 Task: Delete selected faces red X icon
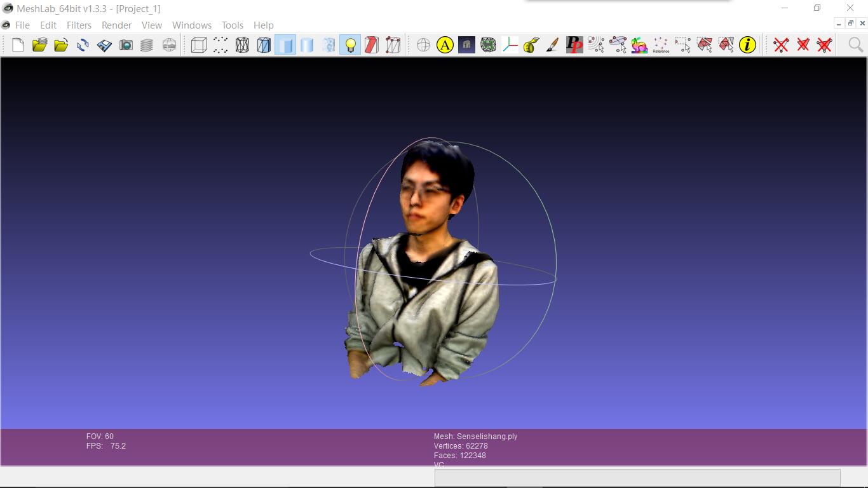click(782, 44)
